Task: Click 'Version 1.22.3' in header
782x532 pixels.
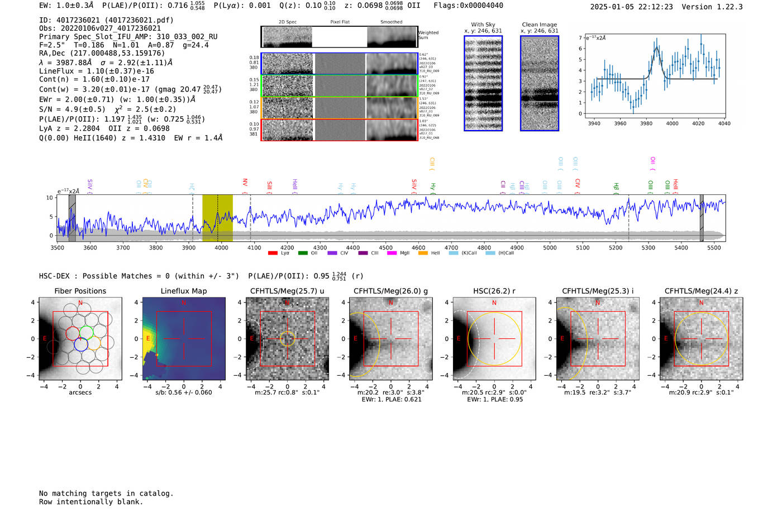Action: point(712,7)
